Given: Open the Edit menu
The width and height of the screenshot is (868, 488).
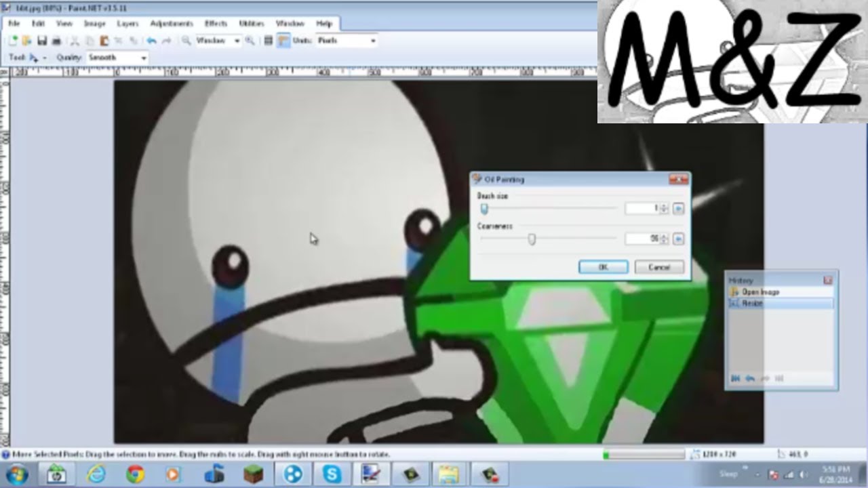Looking at the screenshot, I should 38,24.
